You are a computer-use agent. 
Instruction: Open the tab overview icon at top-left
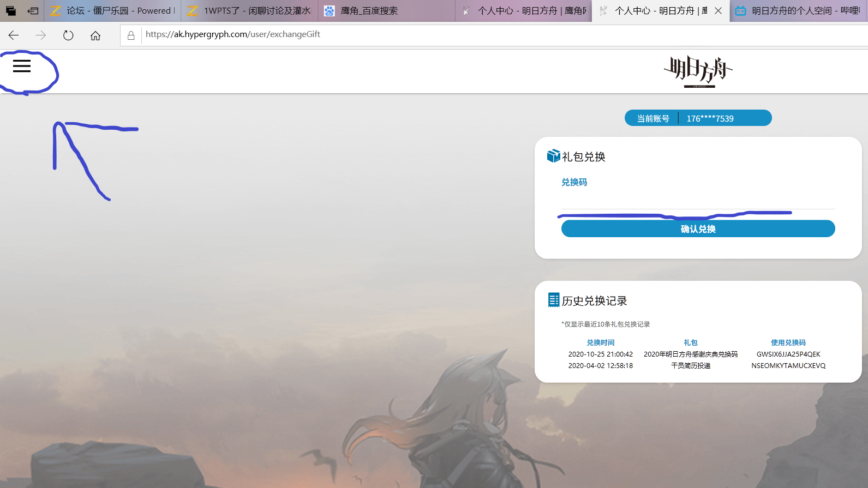click(x=11, y=10)
